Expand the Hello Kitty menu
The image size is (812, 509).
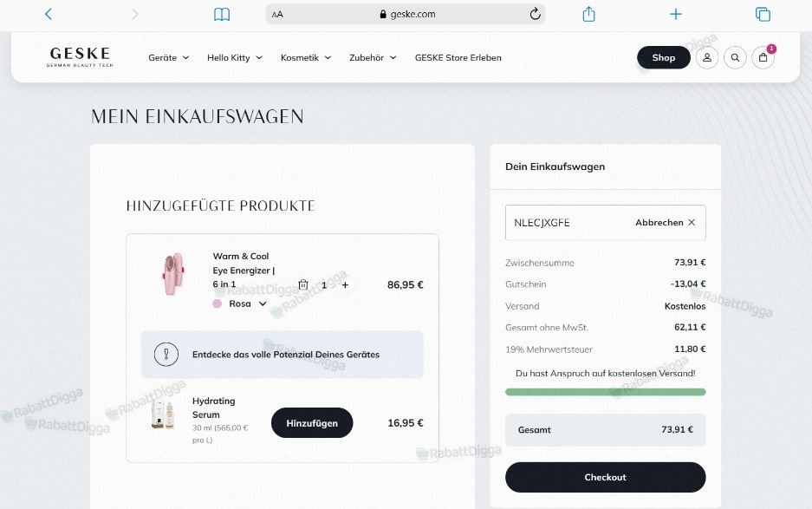[235, 58]
